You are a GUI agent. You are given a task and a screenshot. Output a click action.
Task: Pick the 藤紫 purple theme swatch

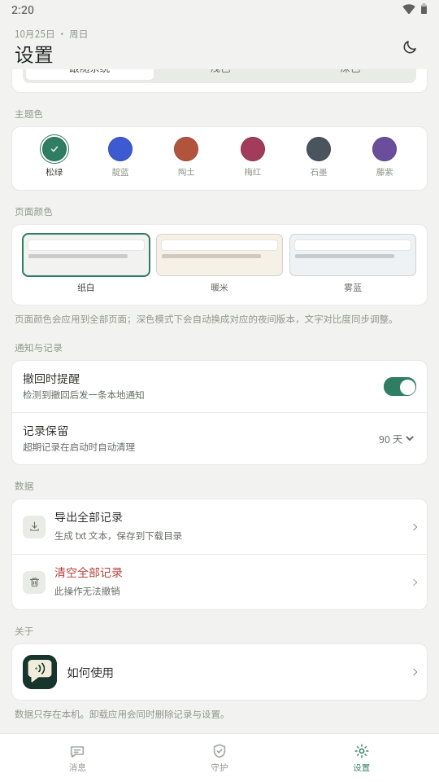point(385,149)
